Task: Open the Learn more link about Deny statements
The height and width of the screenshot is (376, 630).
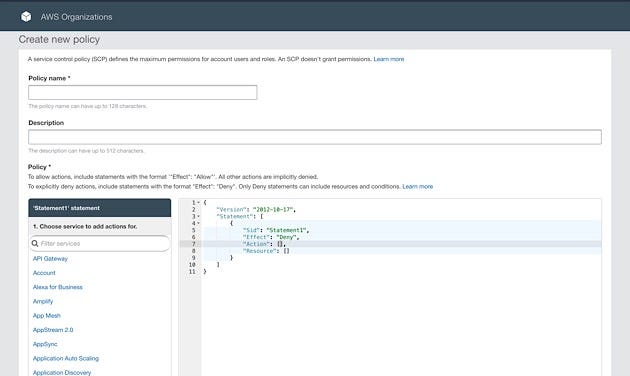Action: tap(418, 186)
